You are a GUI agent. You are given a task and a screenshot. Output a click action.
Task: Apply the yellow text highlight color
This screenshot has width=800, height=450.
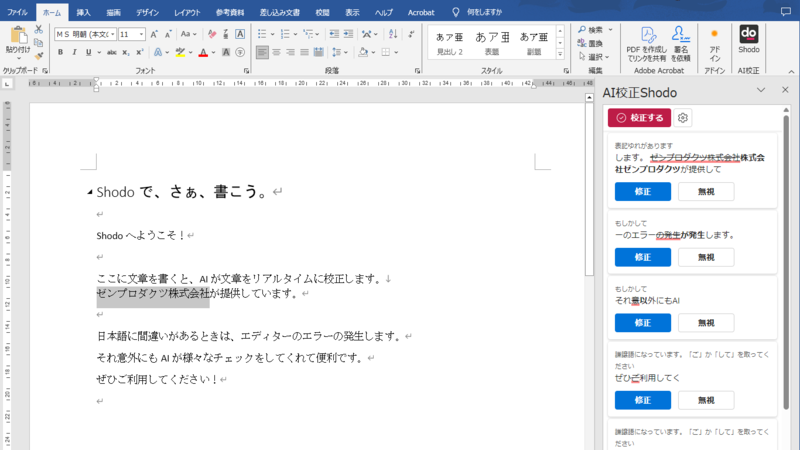[180, 52]
